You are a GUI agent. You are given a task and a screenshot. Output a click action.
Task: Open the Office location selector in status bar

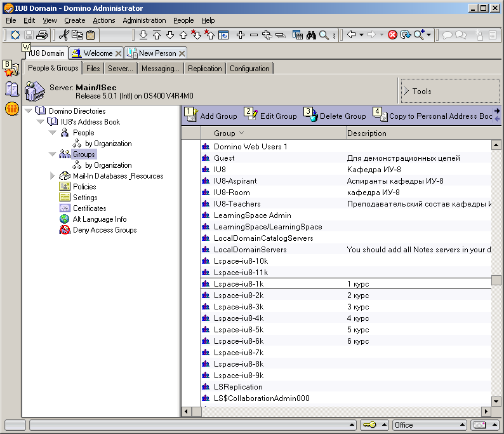point(430,425)
